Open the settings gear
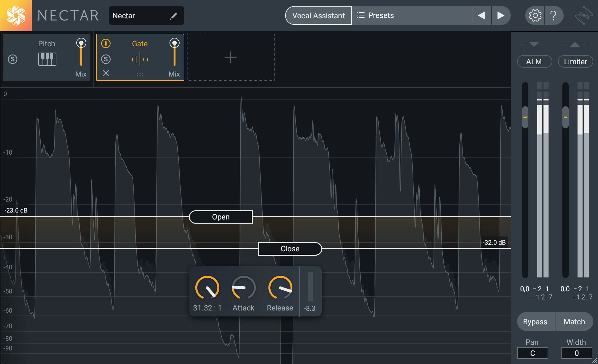 click(534, 15)
